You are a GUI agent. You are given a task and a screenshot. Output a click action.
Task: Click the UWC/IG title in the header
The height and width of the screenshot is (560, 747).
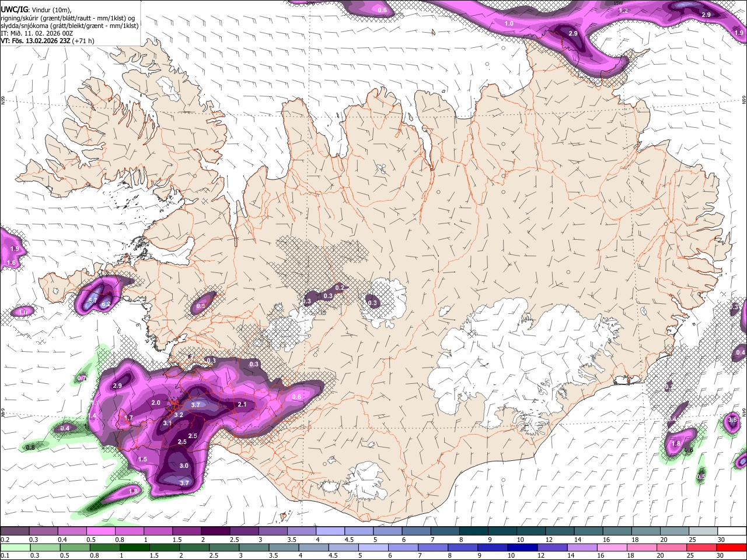pyautogui.click(x=14, y=9)
